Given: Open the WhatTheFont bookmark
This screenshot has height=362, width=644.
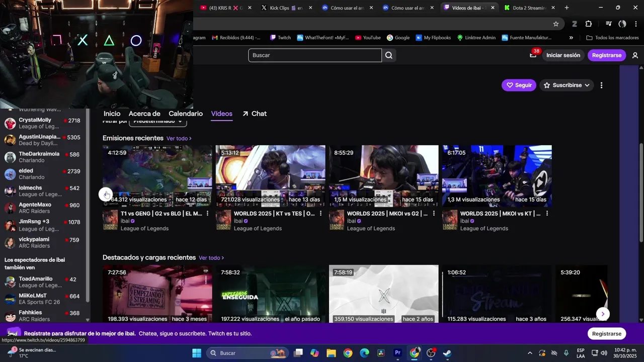Looking at the screenshot, I should (x=323, y=38).
